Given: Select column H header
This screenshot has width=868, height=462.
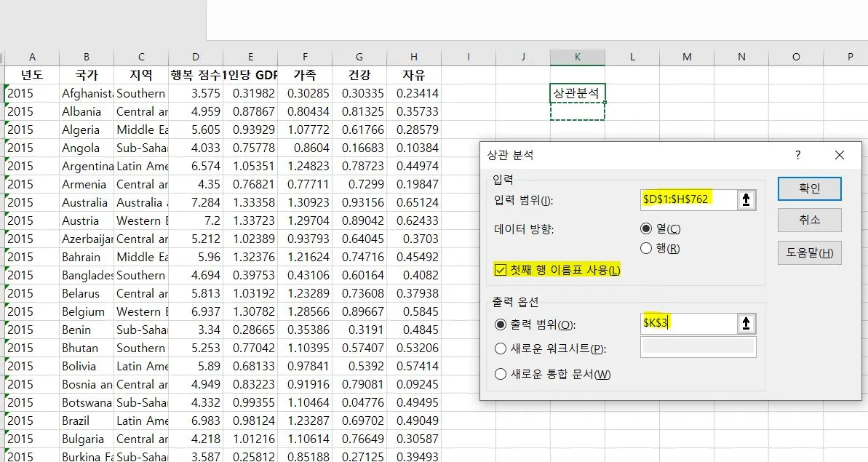Looking at the screenshot, I should (x=414, y=57).
